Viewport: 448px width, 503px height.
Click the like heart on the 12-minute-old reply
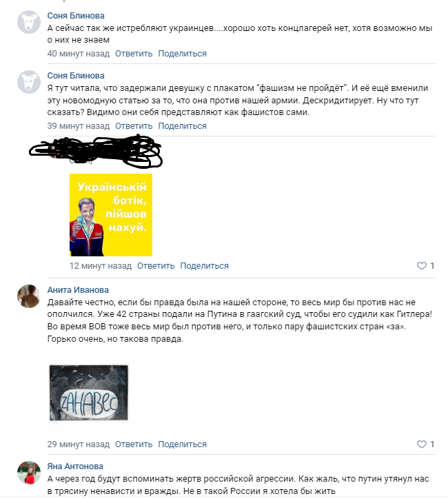(421, 265)
